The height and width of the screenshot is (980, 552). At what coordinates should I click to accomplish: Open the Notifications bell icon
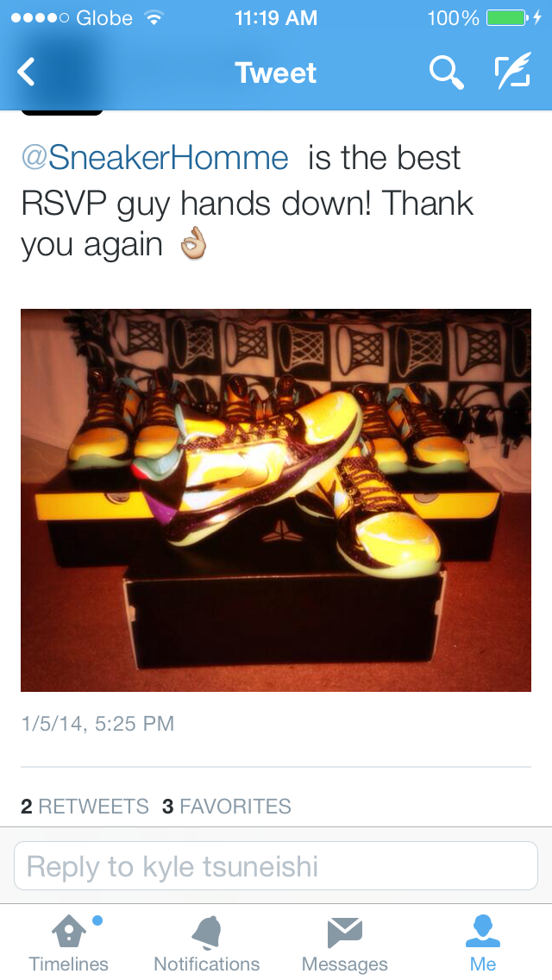point(207,933)
